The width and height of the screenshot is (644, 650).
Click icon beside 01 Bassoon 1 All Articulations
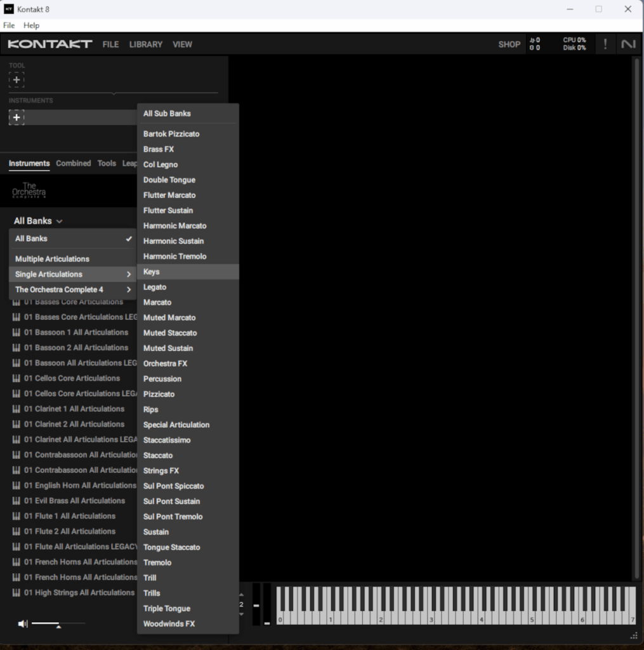click(16, 333)
